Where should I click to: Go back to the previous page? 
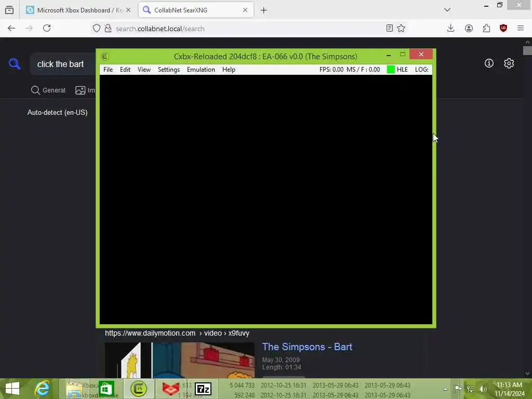tap(11, 28)
